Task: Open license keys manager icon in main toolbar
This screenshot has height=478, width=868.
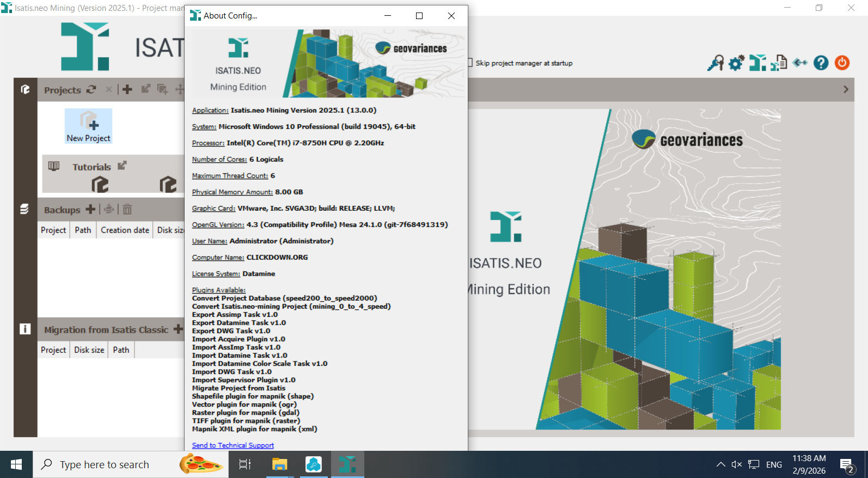Action: [x=716, y=63]
